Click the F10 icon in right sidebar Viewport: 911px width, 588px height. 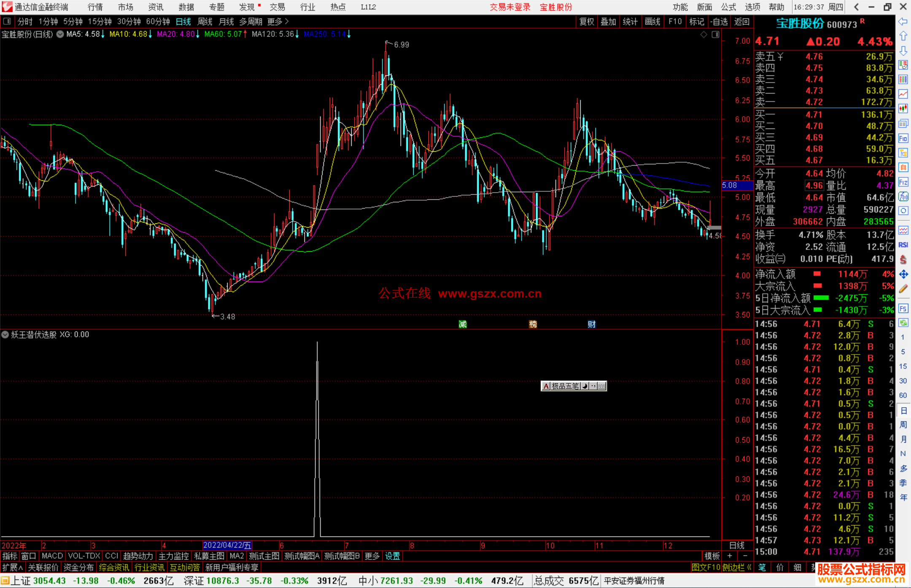pyautogui.click(x=903, y=138)
